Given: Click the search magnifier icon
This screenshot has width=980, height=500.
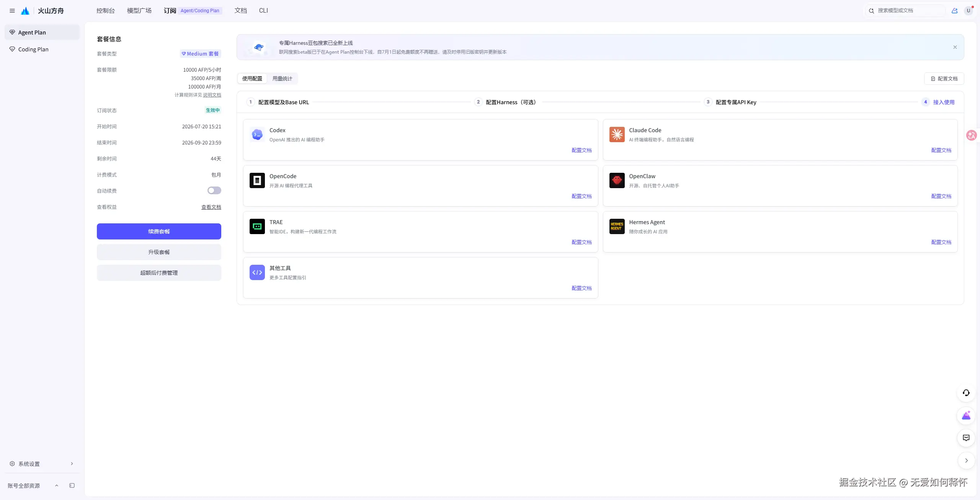Looking at the screenshot, I should point(871,11).
